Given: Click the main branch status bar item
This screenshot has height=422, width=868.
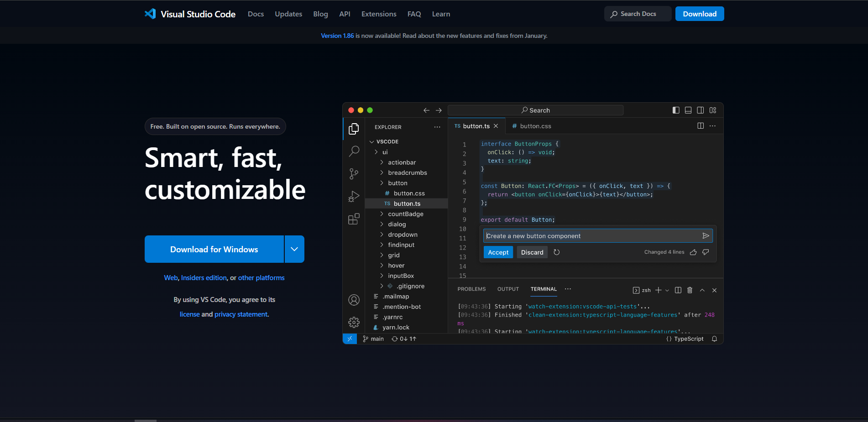Looking at the screenshot, I should pyautogui.click(x=373, y=339).
